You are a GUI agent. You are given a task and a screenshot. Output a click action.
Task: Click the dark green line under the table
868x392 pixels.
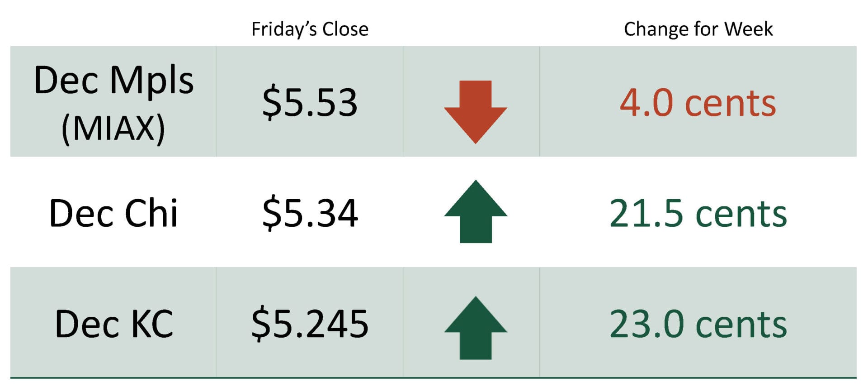433,377
